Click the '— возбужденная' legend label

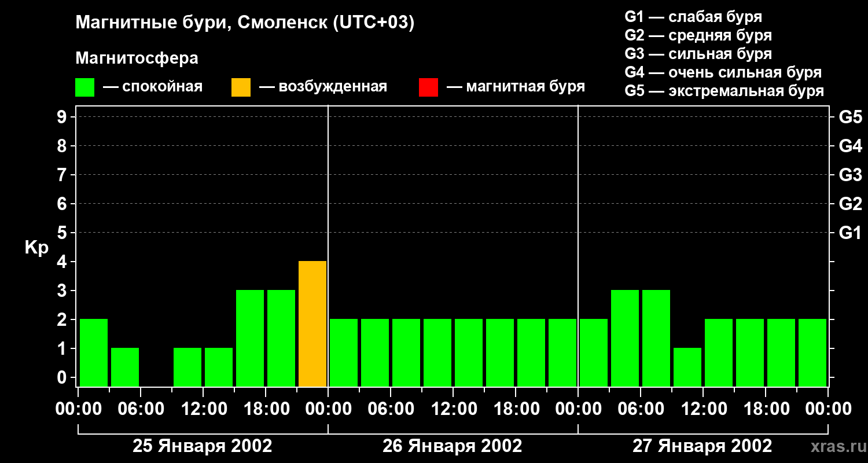point(323,87)
